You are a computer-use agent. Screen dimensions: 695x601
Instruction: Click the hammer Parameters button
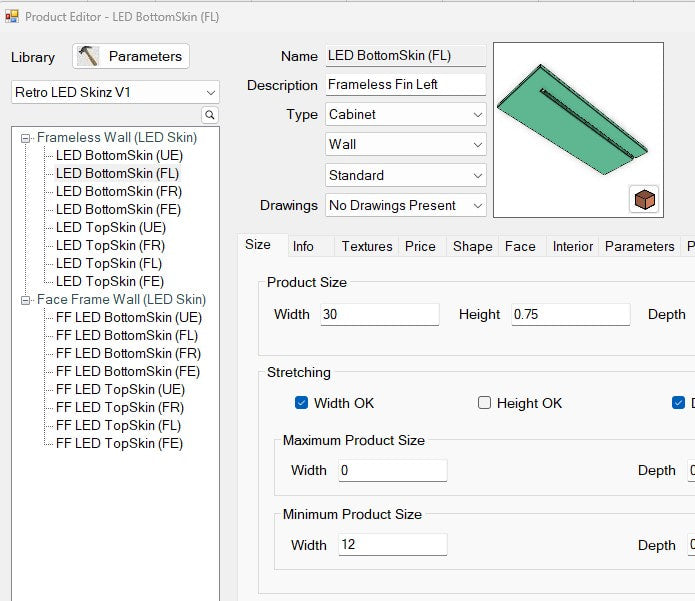131,56
